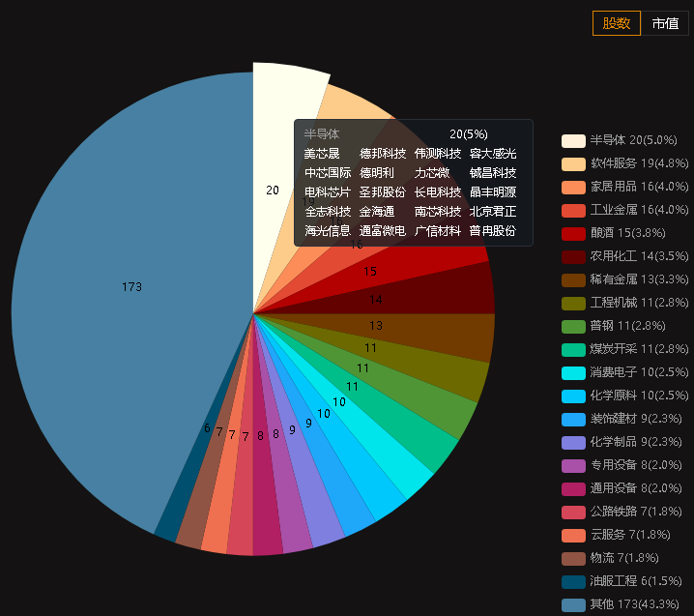Click 通富微电 stock name

[383, 231]
